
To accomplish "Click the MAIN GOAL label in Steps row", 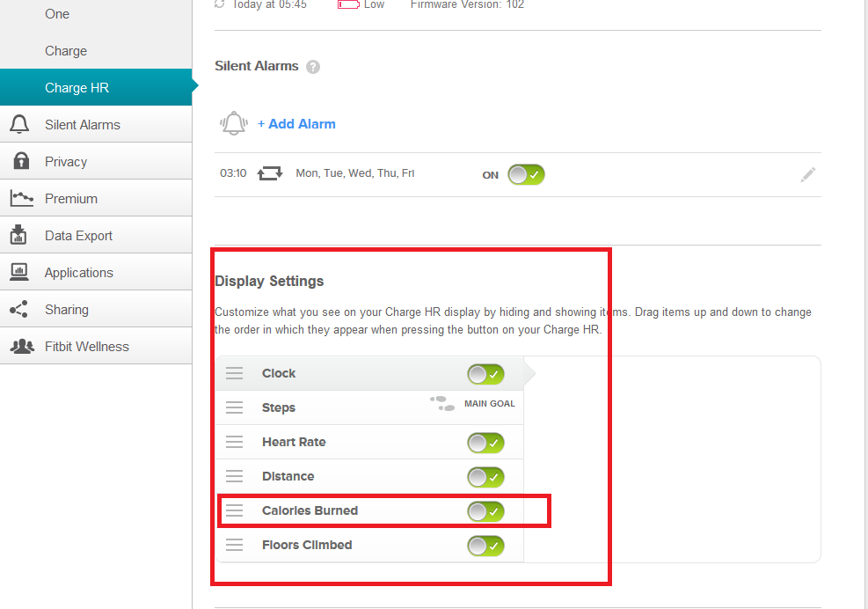I will click(489, 403).
